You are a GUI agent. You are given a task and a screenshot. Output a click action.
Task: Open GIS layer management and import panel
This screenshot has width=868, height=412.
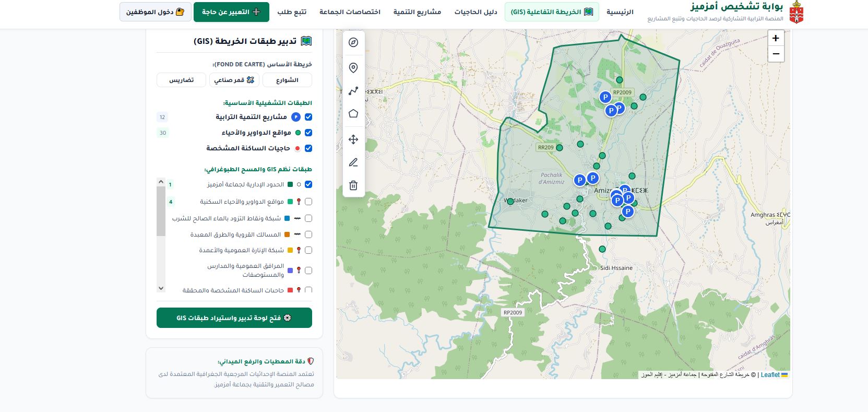(x=234, y=317)
